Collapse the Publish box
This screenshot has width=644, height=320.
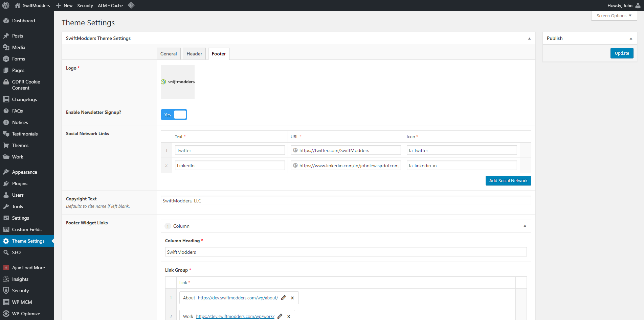631,39
